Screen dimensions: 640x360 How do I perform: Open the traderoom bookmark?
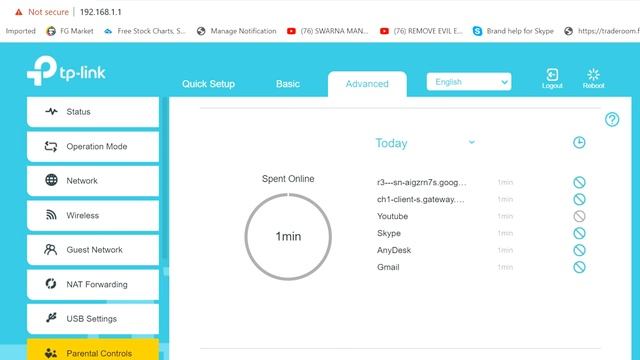point(602,31)
